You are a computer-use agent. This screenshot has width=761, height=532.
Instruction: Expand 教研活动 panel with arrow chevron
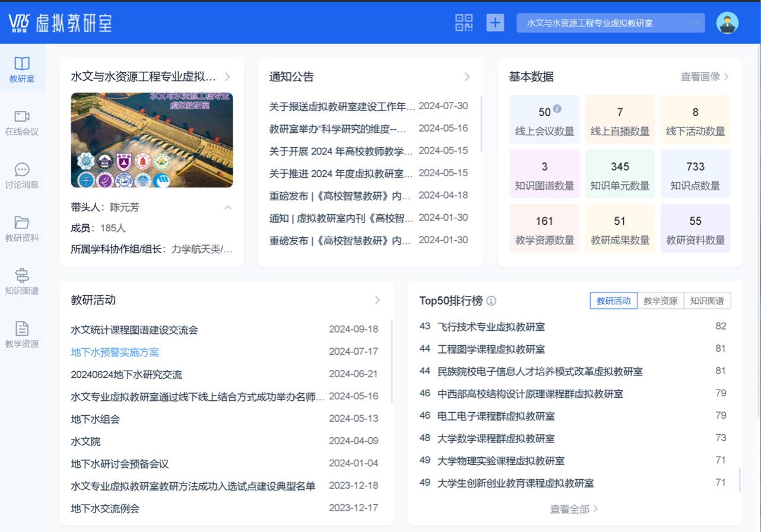378,300
